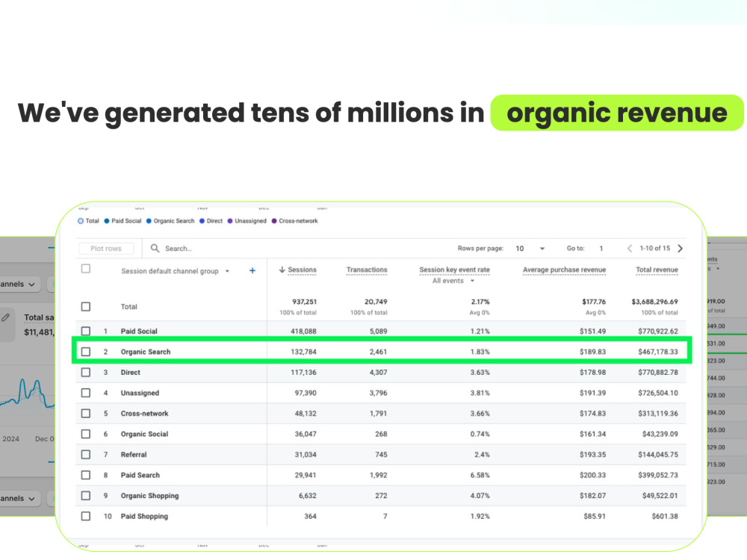Click the Referral row label
This screenshot has width=747, height=560.
pyautogui.click(x=134, y=454)
